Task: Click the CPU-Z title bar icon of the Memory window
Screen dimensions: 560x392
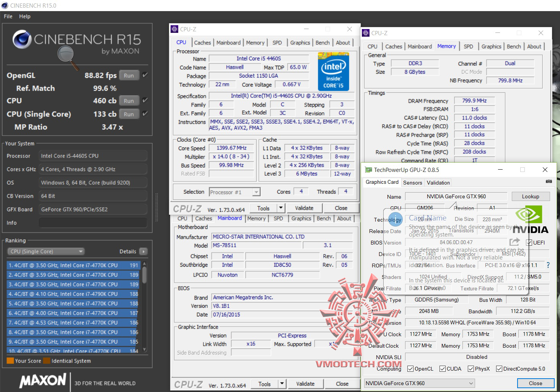Action: point(366,33)
